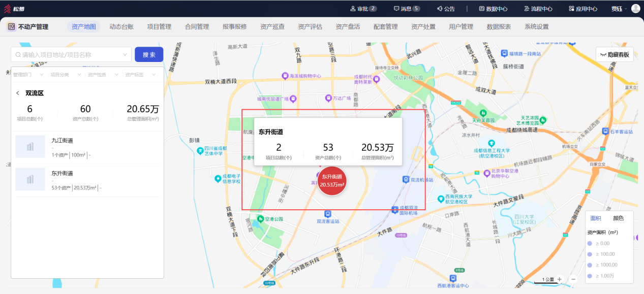This screenshot has height=294, width=644.
Task: Toggle the 隐藏看板 hide-board button
Action: tap(615, 54)
